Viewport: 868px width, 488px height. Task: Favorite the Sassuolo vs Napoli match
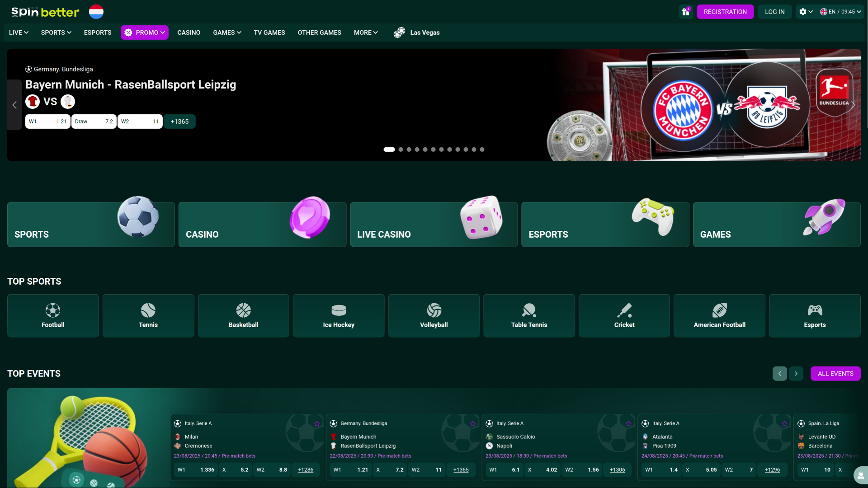pos(628,424)
